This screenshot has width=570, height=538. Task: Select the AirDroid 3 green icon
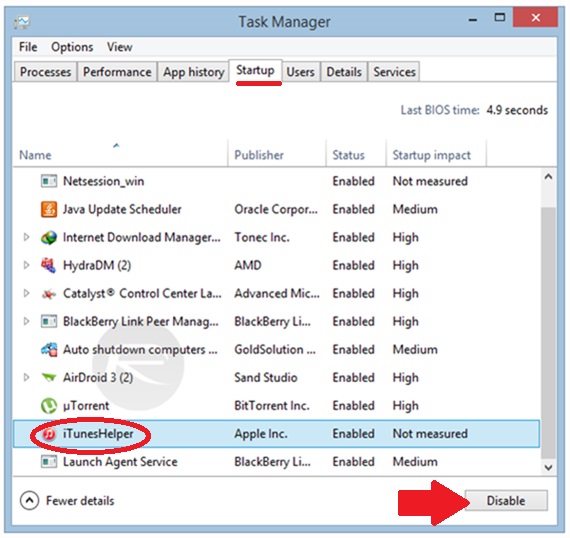tap(49, 378)
